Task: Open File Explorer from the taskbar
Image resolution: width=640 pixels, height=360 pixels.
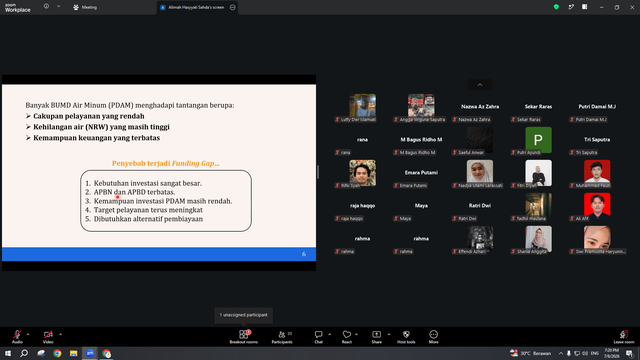Action: coord(73,353)
